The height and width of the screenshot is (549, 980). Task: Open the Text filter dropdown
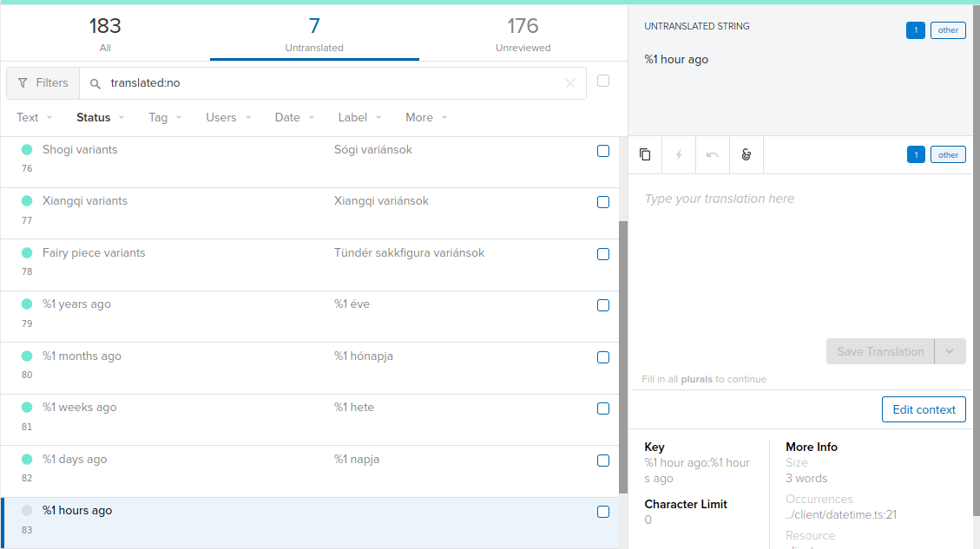[x=35, y=117]
